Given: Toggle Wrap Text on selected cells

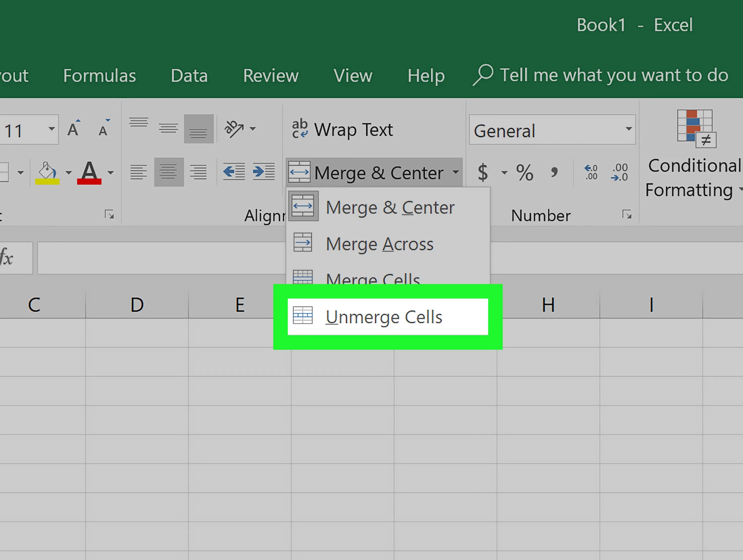Looking at the screenshot, I should [x=343, y=129].
